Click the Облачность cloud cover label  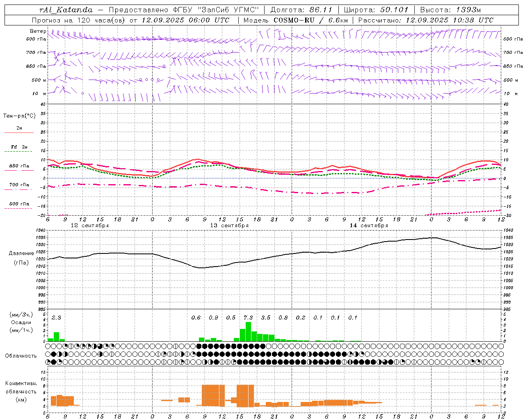tap(21, 356)
